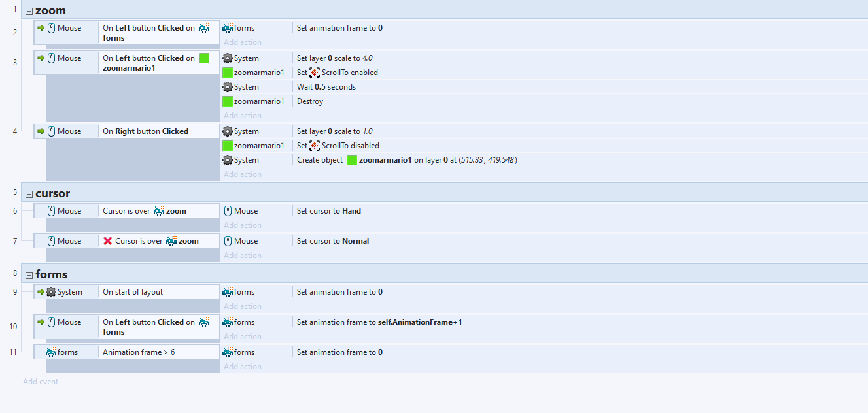
Task: Select 'On Right button Clicked' condition
Action: (145, 131)
